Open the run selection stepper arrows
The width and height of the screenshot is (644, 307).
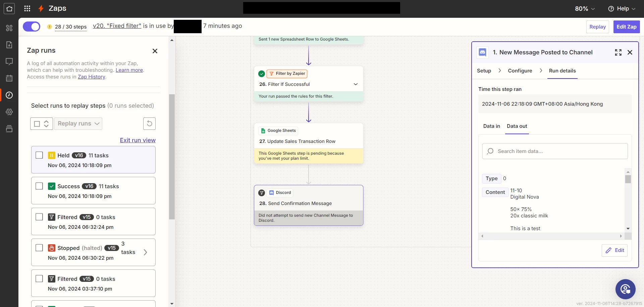coord(46,123)
